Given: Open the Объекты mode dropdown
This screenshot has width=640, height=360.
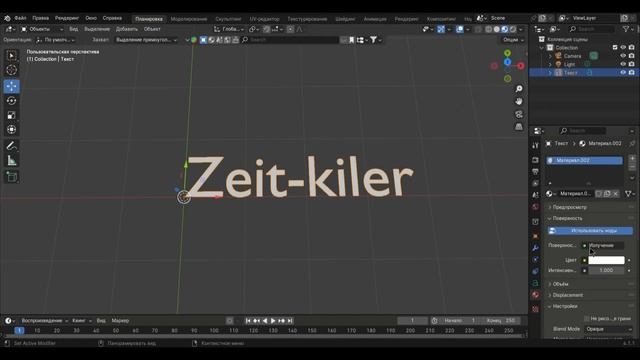Looking at the screenshot, I should 42,29.
